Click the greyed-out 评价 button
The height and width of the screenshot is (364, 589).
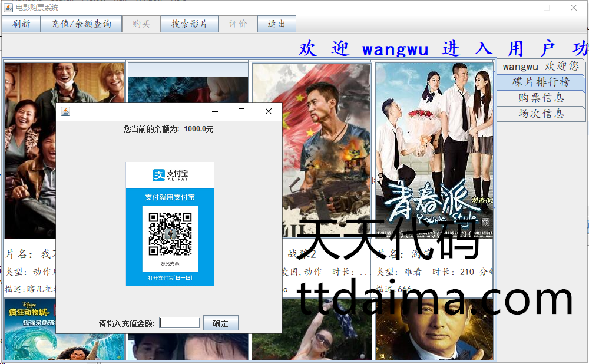(x=238, y=24)
